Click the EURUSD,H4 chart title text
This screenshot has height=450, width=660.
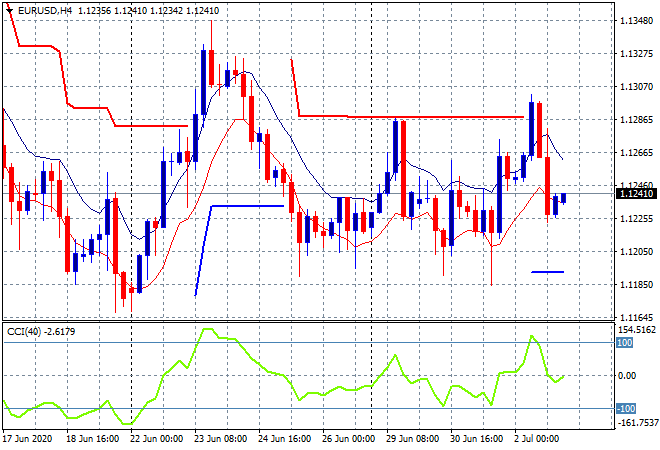click(45, 11)
